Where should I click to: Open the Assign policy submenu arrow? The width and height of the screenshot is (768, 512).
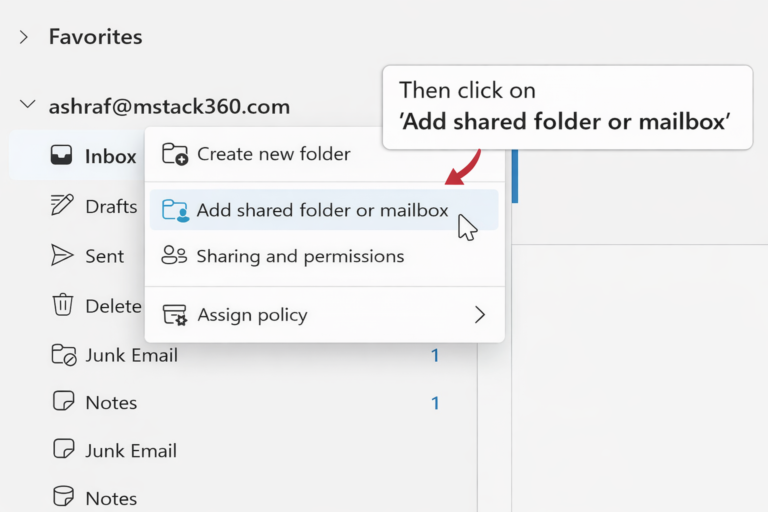(x=479, y=315)
